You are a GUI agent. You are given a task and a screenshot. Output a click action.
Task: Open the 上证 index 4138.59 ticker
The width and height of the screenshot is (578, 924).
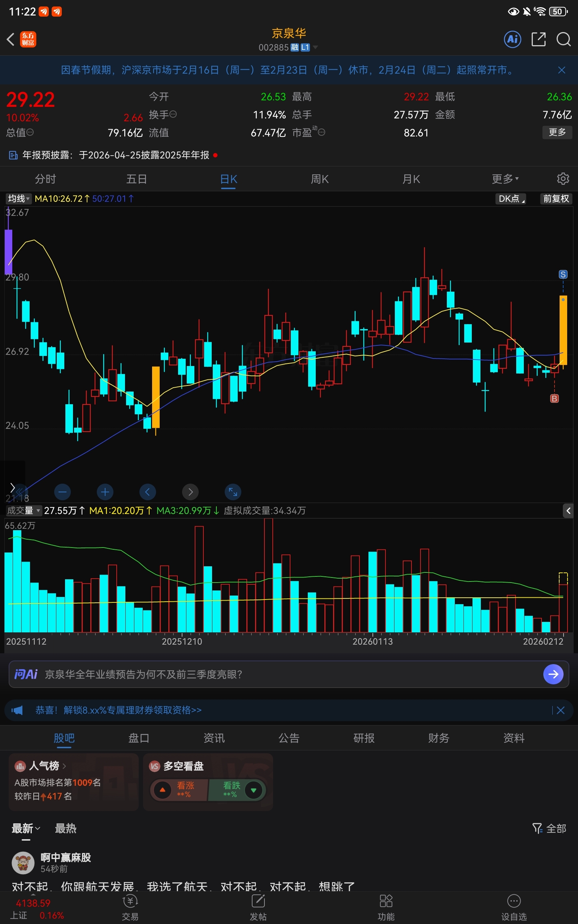[x=36, y=909]
